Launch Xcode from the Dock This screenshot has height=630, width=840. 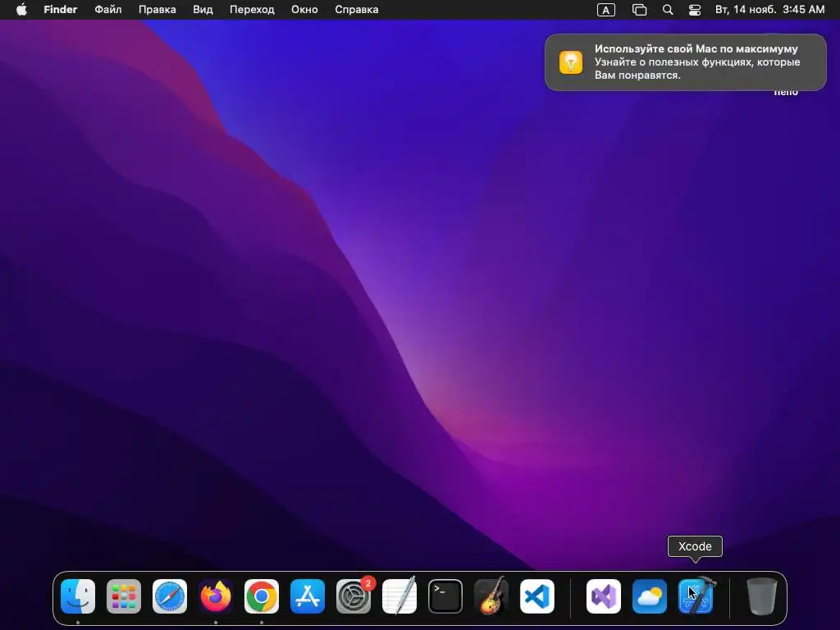click(696, 596)
